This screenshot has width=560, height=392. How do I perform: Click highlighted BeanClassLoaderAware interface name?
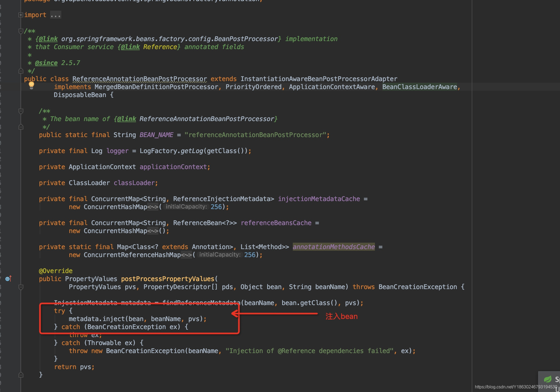coord(420,87)
